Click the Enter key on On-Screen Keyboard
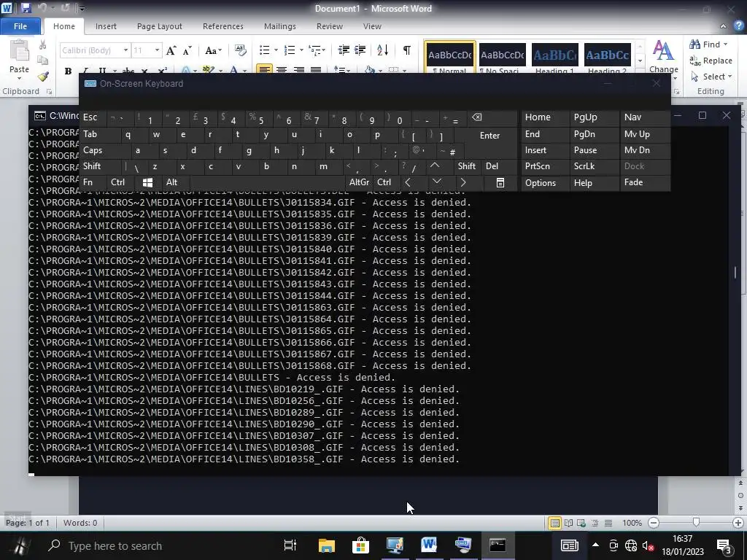This screenshot has height=560, width=747. pyautogui.click(x=489, y=136)
